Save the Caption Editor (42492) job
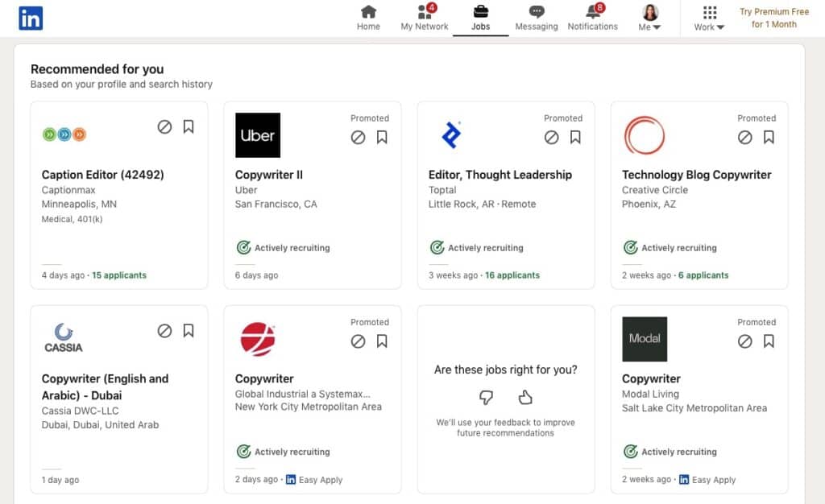This screenshot has width=825, height=504. 189,126
